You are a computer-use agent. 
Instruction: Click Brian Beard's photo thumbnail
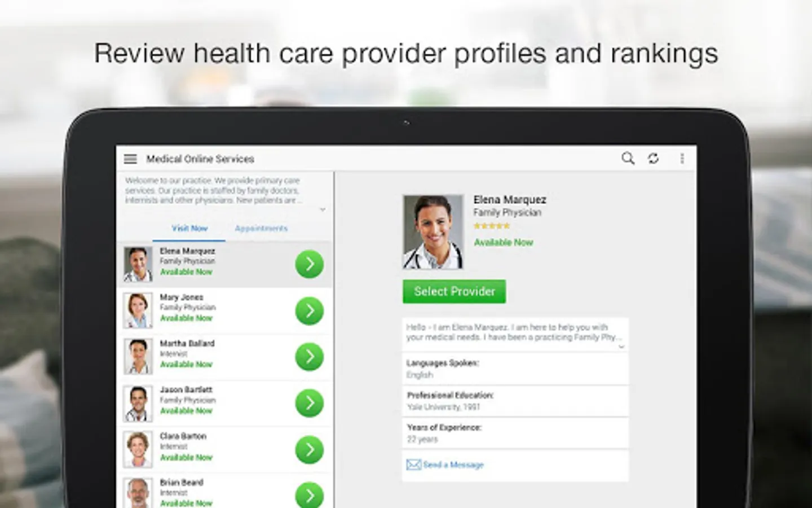click(x=138, y=493)
